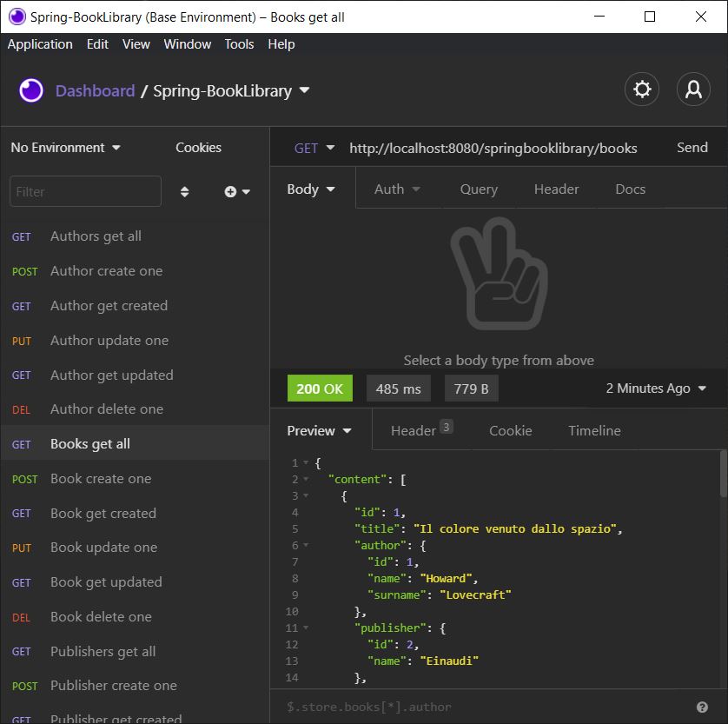Collapse the "publisher" object fold arrow
728x724 pixels.
click(306, 628)
